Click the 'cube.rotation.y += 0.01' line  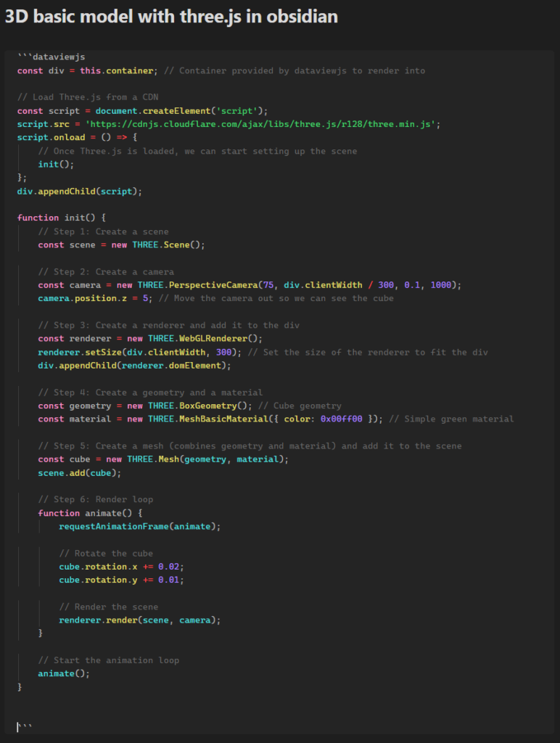pyautogui.click(x=121, y=580)
